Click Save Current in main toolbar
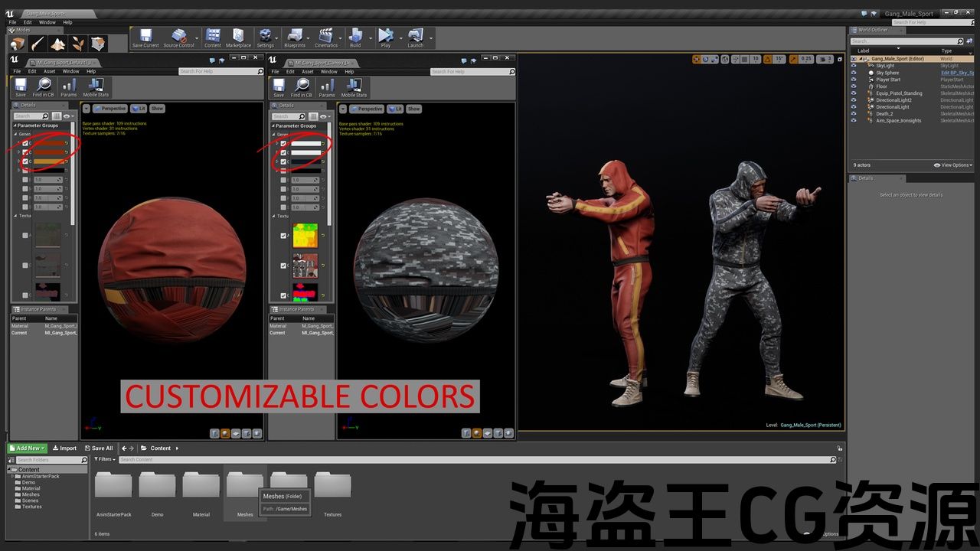The image size is (980, 551). tap(145, 37)
